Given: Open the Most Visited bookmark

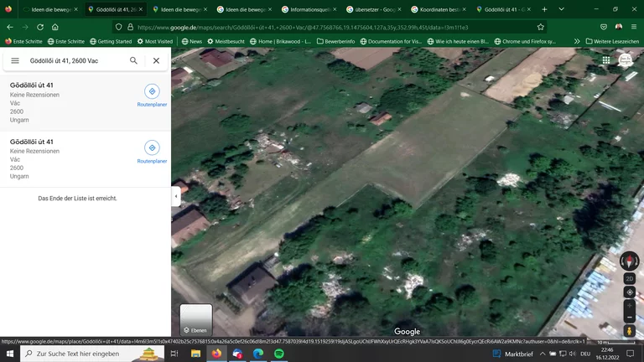Looking at the screenshot, I should tap(155, 41).
